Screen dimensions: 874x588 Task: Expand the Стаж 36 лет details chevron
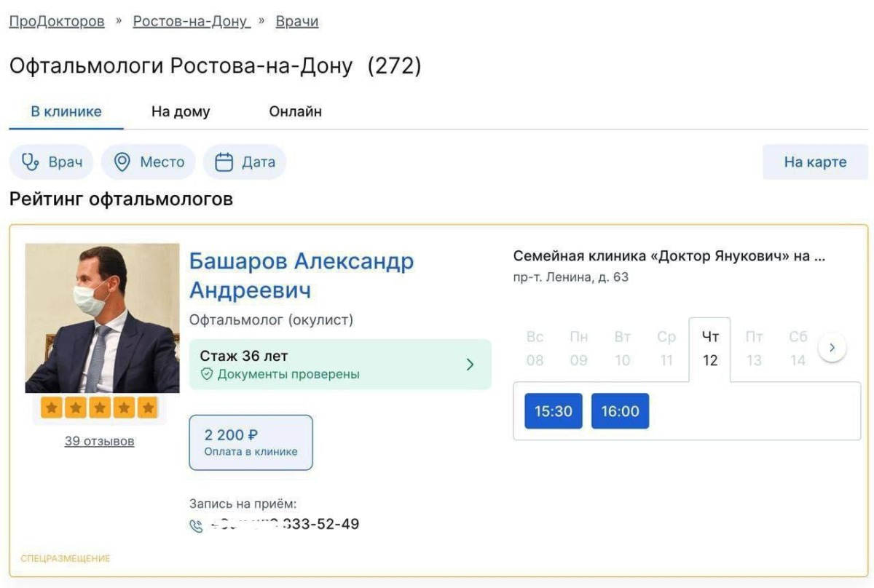(x=470, y=365)
